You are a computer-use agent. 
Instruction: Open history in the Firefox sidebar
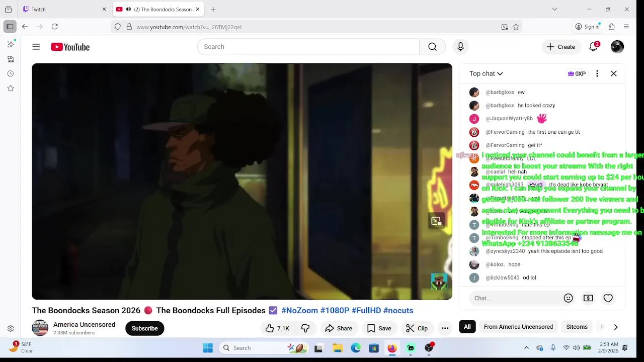tap(11, 74)
